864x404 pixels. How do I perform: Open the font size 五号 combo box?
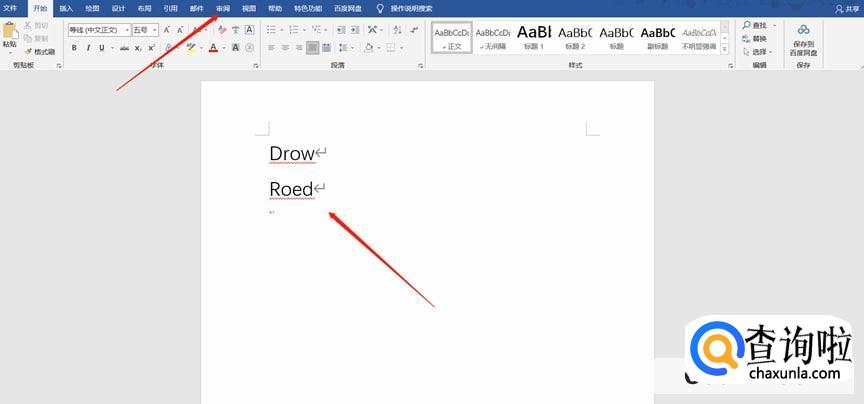pyautogui.click(x=146, y=30)
